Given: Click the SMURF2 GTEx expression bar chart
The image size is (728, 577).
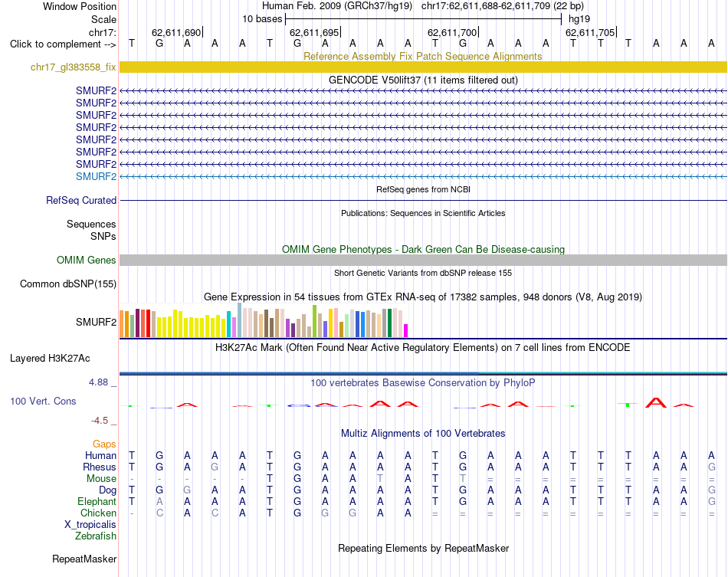Looking at the screenshot, I should tap(264, 320).
